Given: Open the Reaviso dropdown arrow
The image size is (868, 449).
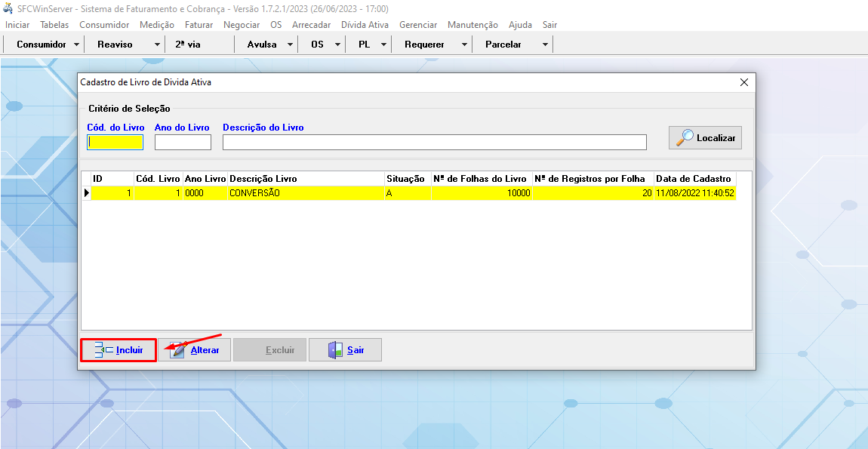Looking at the screenshot, I should coord(157,45).
